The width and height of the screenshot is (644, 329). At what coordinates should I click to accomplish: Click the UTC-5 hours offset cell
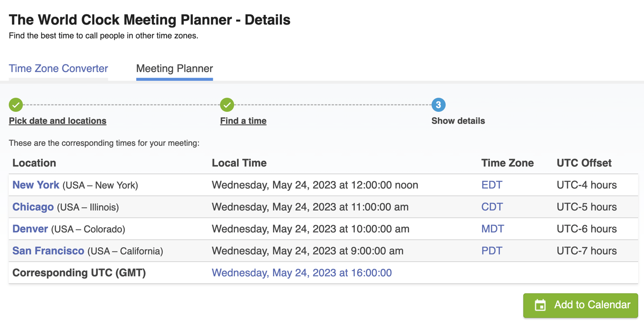point(587,207)
